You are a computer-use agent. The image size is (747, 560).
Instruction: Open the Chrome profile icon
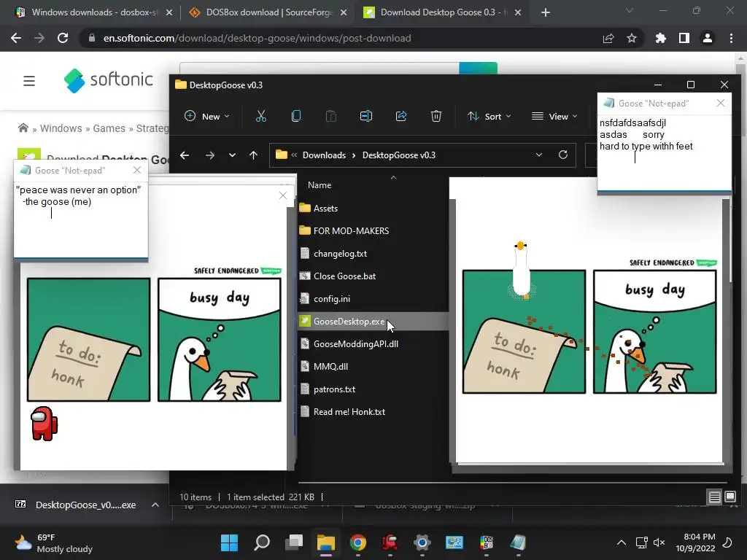[708, 38]
